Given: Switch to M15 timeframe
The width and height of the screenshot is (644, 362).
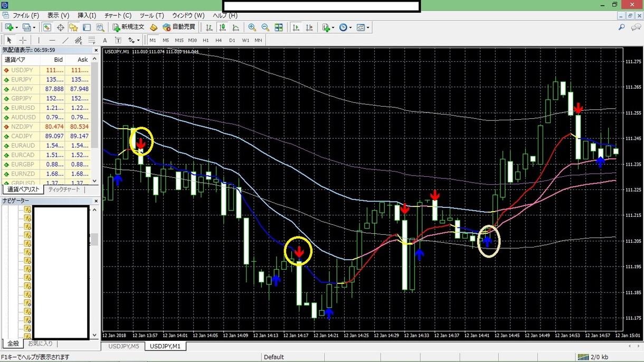Looking at the screenshot, I should click(x=179, y=40).
